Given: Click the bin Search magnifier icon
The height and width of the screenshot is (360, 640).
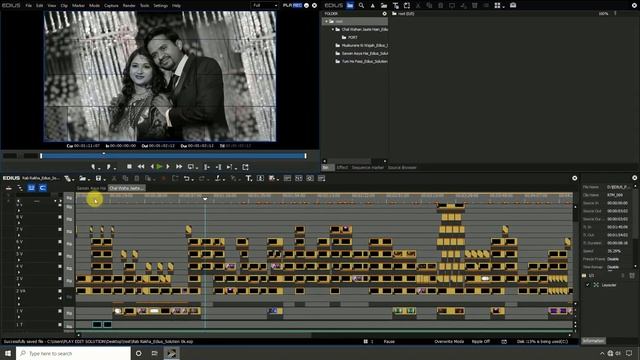Looking at the screenshot, I should coord(361,5).
